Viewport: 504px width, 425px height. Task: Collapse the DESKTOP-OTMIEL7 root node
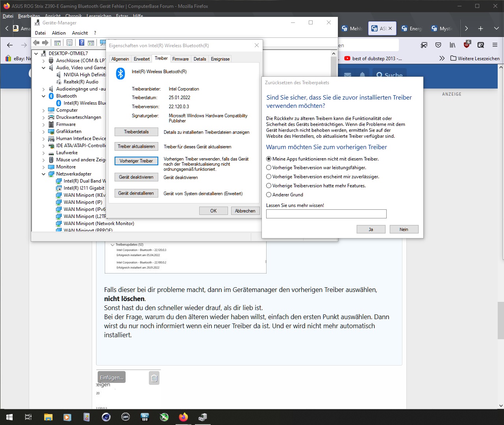coord(36,54)
